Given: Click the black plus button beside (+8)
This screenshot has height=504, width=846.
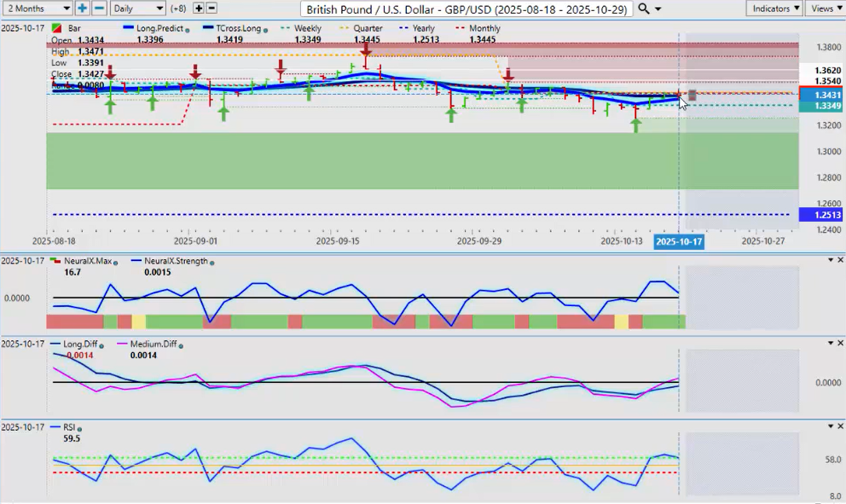Looking at the screenshot, I should click(199, 8).
